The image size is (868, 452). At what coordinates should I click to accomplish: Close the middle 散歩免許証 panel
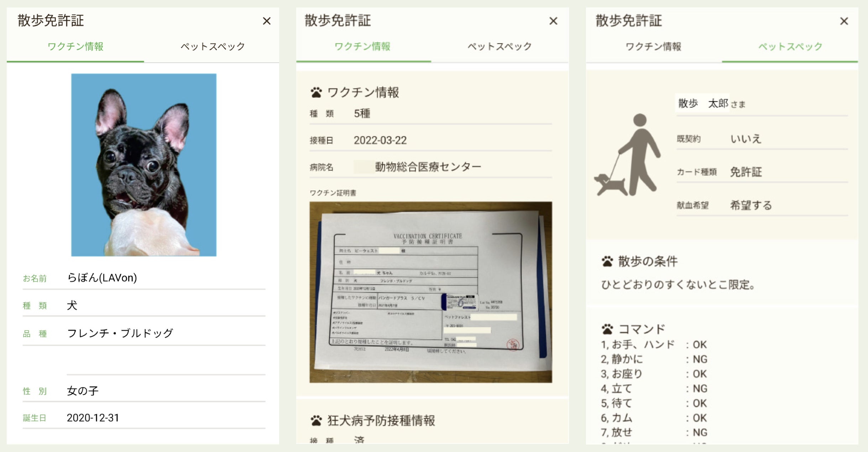(x=553, y=21)
